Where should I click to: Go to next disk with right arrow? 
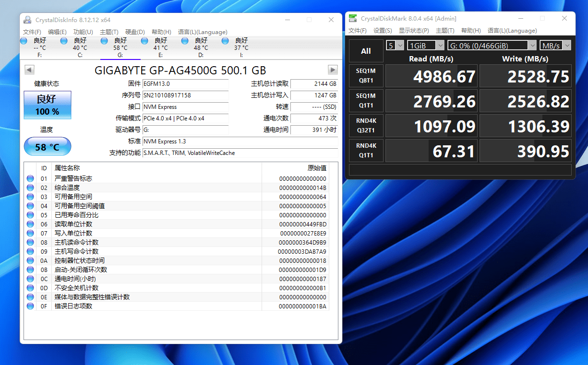point(333,70)
